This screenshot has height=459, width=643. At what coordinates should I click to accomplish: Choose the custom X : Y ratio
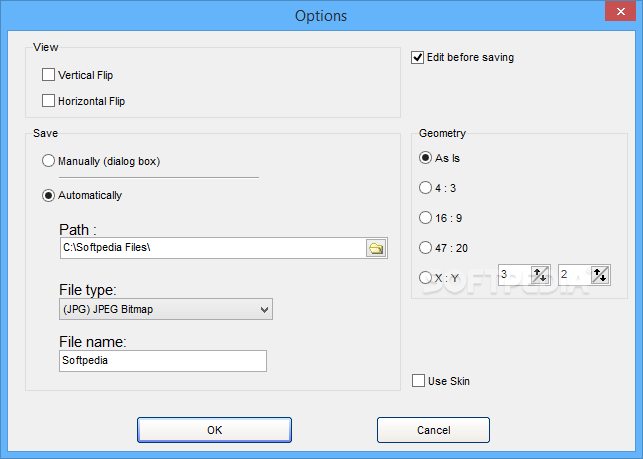pos(425,278)
